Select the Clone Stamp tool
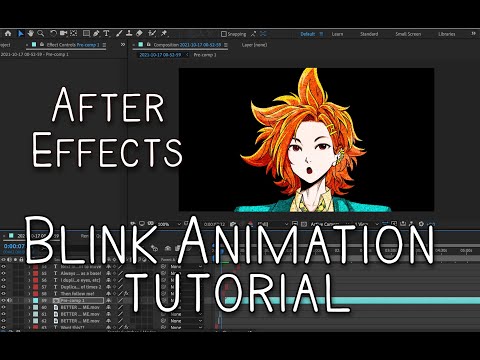 tap(129, 33)
